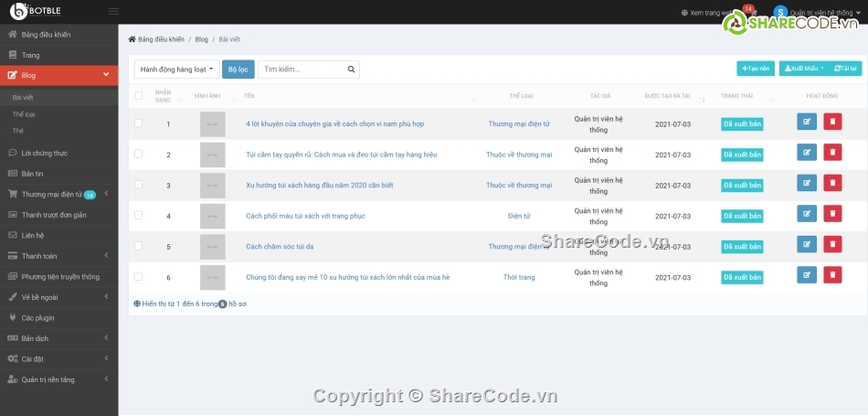Image resolution: width=868 pixels, height=416 pixels.
Task: Sort by Tên column arrows
Action: pyautogui.click(x=474, y=100)
